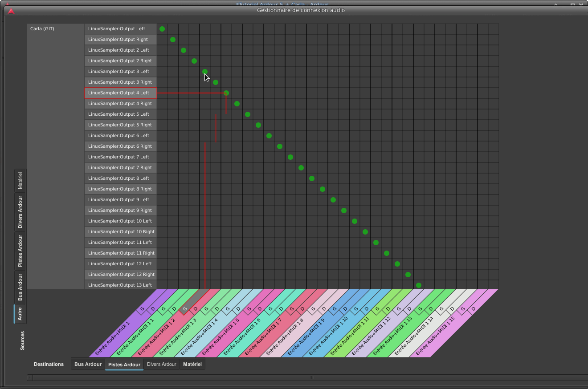The height and width of the screenshot is (389, 588).
Task: Switch to the Divers Ardour destinations tab
Action: coord(162,364)
